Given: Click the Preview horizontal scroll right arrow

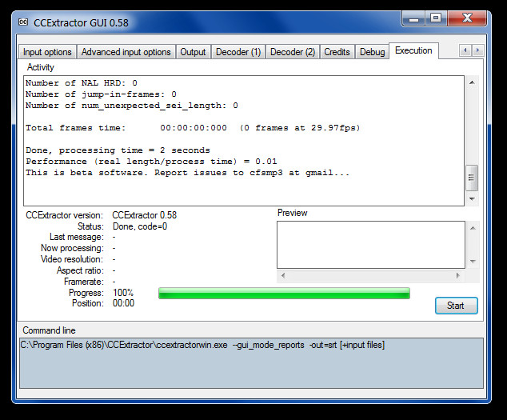Looking at the screenshot, I should click(x=458, y=276).
